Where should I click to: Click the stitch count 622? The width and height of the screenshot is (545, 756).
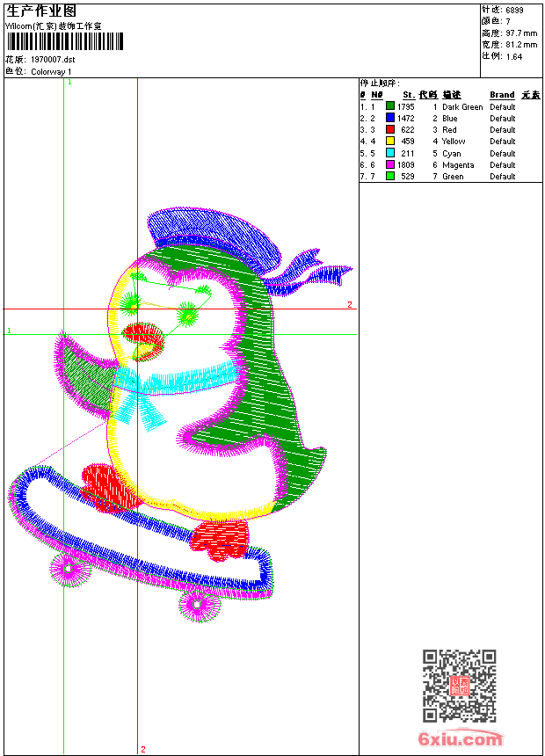tap(408, 130)
